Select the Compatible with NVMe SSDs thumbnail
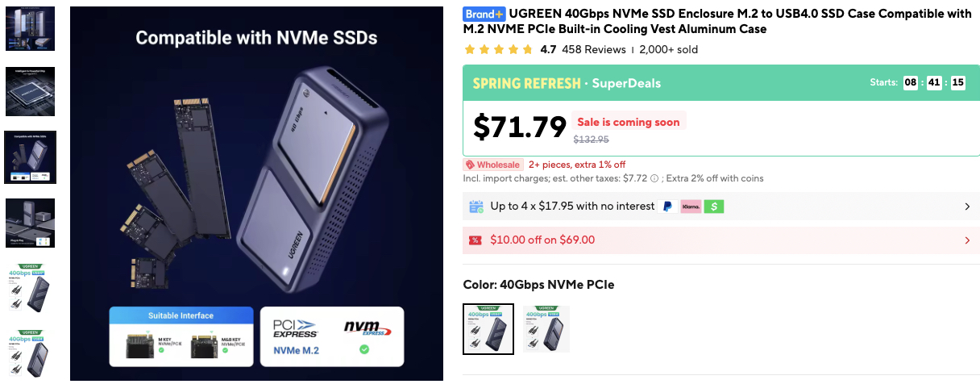Viewport: 980px width, 384px height. coord(30,157)
